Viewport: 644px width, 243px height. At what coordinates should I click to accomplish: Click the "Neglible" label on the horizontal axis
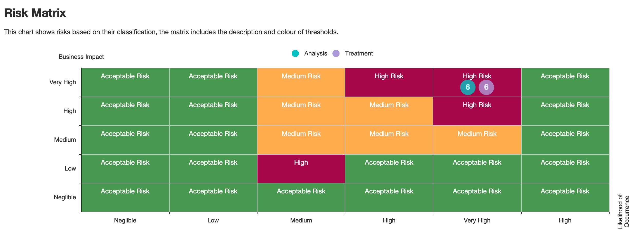coord(125,220)
